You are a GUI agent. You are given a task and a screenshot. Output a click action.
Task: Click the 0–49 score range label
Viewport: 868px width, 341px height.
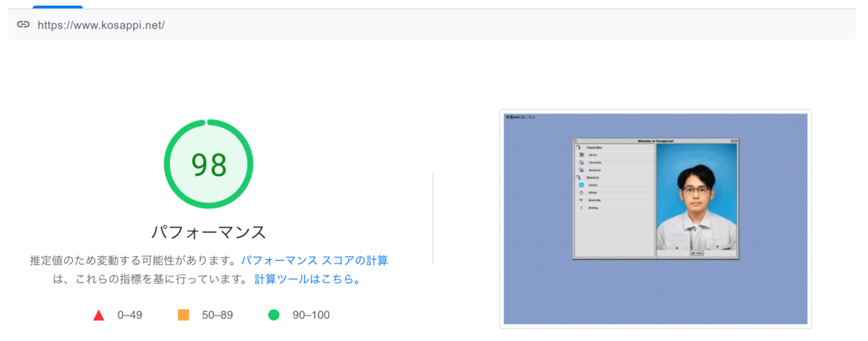(x=131, y=315)
